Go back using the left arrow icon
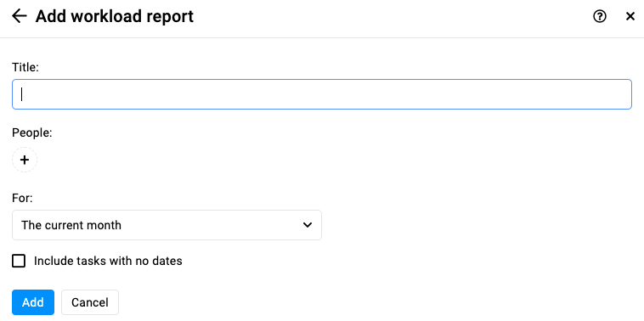 click(19, 16)
